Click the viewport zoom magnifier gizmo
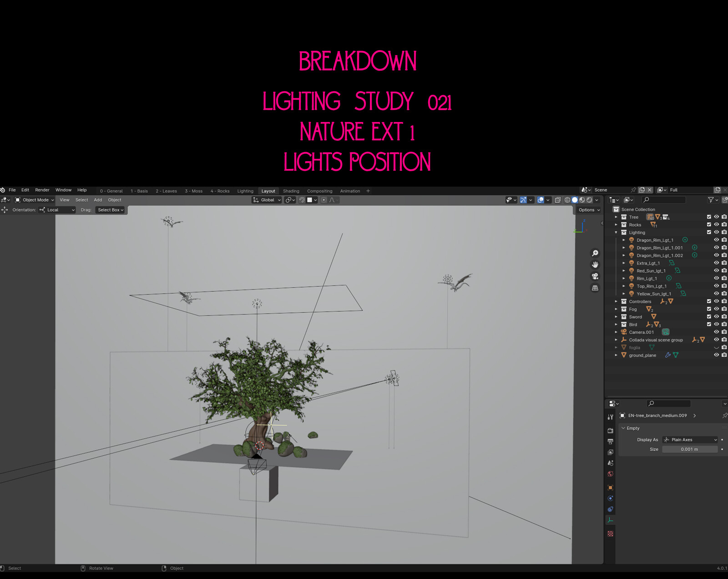Viewport: 728px width, 579px height. [x=595, y=253]
